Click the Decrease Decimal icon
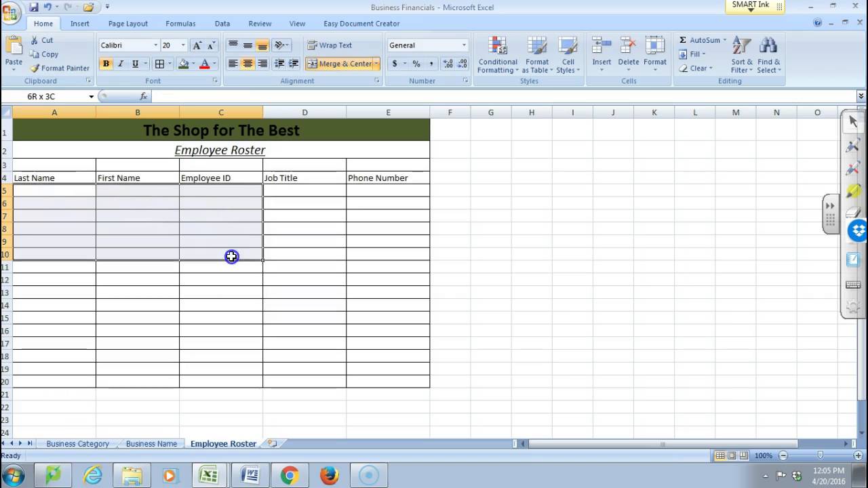The width and height of the screenshot is (868, 488). (462, 64)
